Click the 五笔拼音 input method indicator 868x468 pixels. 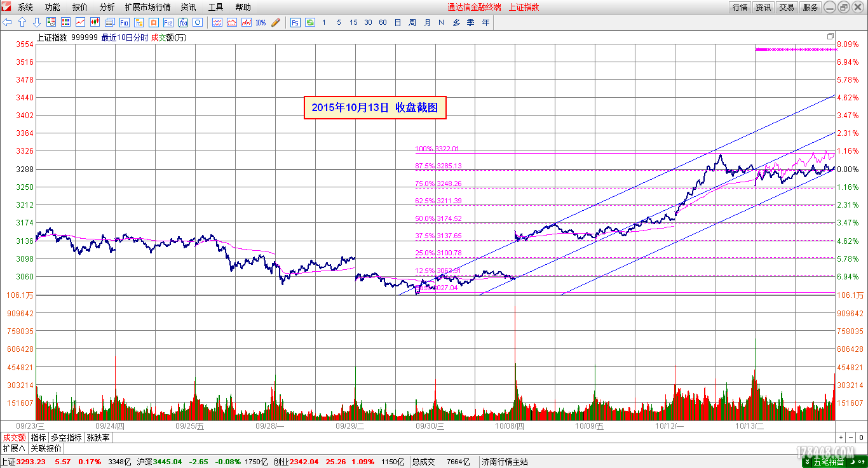(829, 462)
